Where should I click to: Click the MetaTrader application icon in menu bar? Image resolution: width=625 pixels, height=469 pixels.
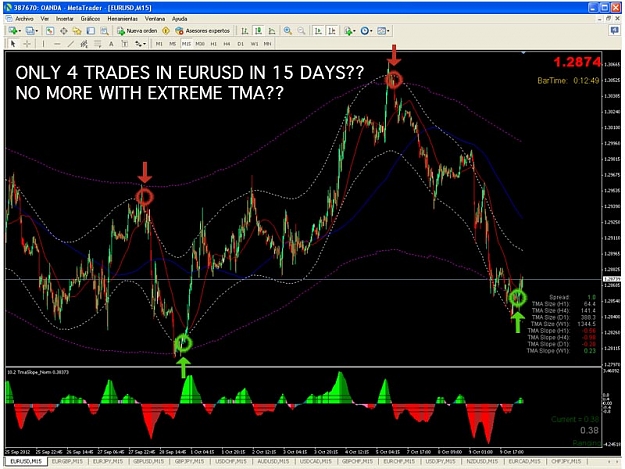(x=8, y=19)
